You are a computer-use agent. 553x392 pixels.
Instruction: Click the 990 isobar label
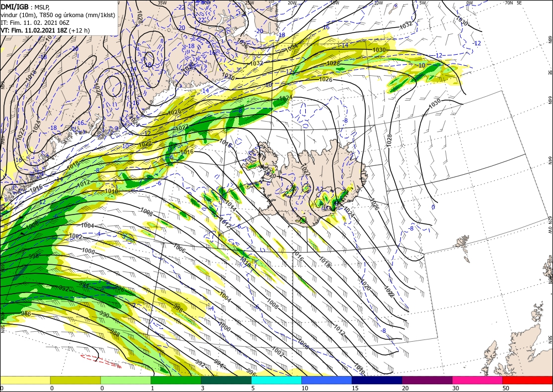(x=105, y=315)
